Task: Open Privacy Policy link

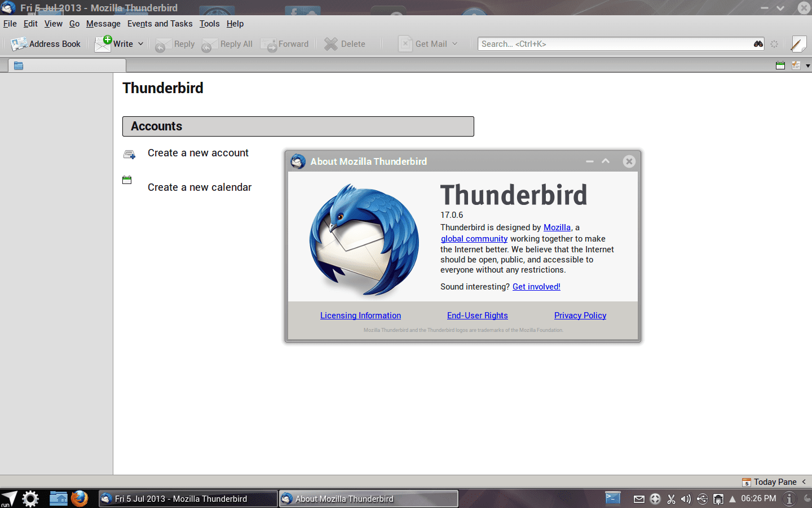Action: pos(580,316)
